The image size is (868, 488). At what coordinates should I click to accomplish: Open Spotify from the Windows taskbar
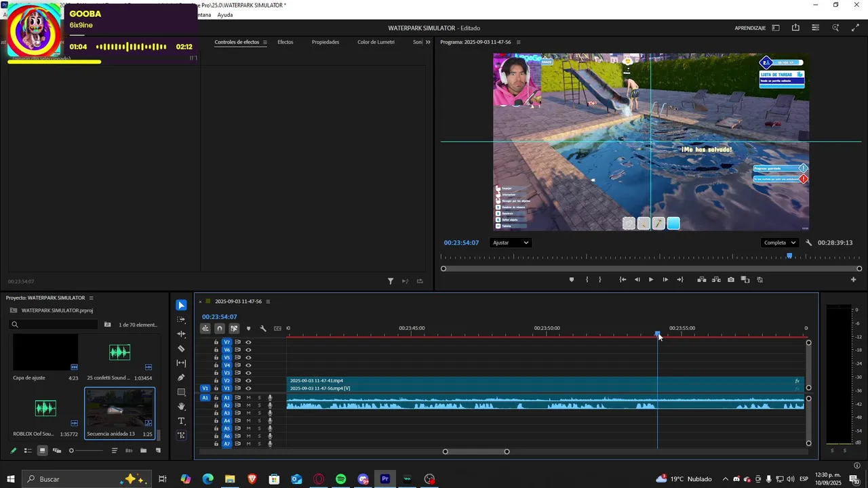point(340,479)
